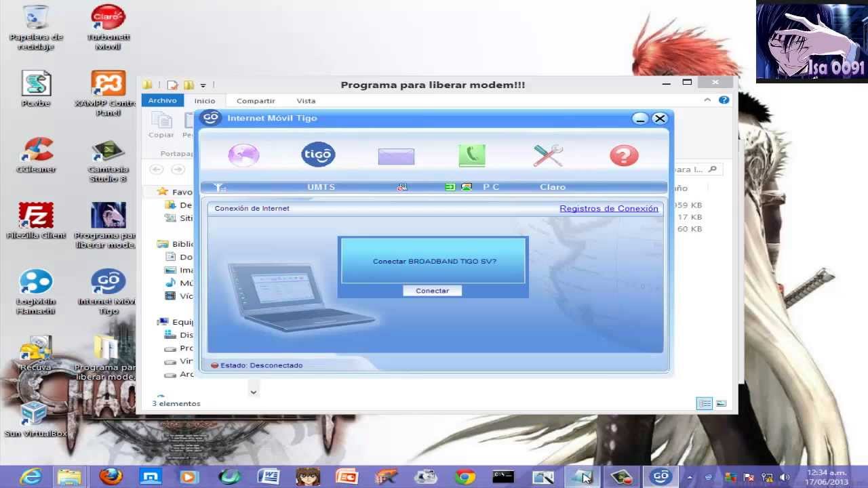Open the settings tools icon
868x488 pixels.
click(548, 155)
